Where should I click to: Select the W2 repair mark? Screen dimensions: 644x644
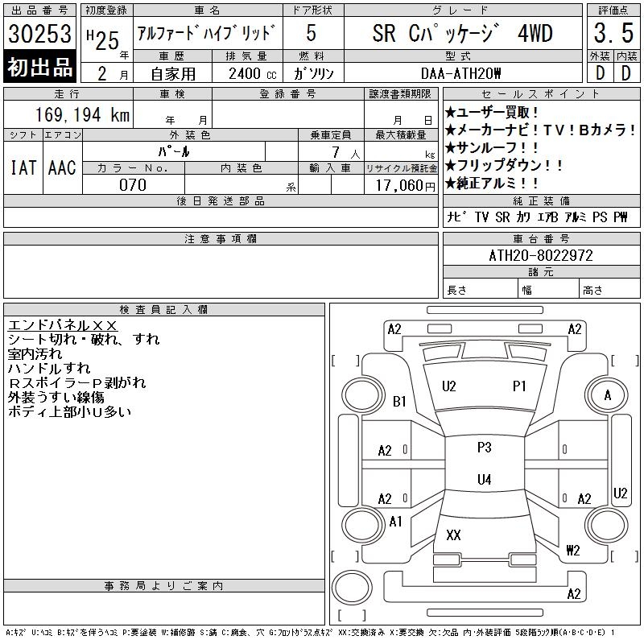click(x=573, y=551)
